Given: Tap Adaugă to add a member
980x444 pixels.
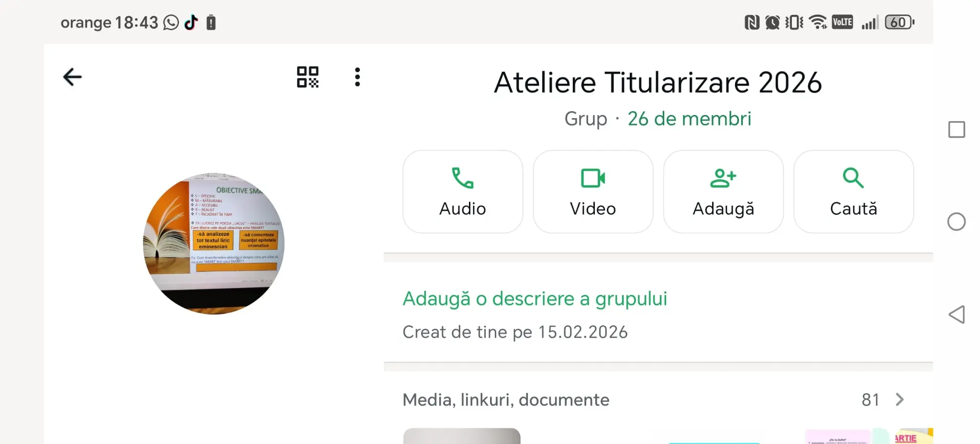Looking at the screenshot, I should [x=723, y=192].
